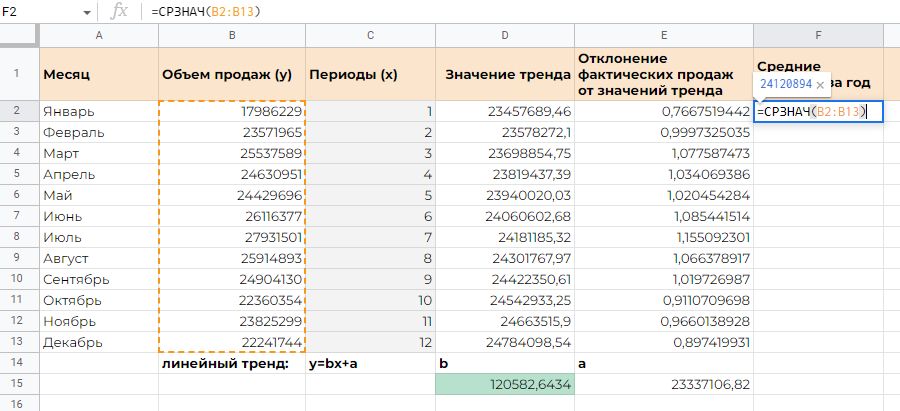The height and width of the screenshot is (411, 900).
Task: Select column D header
Action: 505,36
